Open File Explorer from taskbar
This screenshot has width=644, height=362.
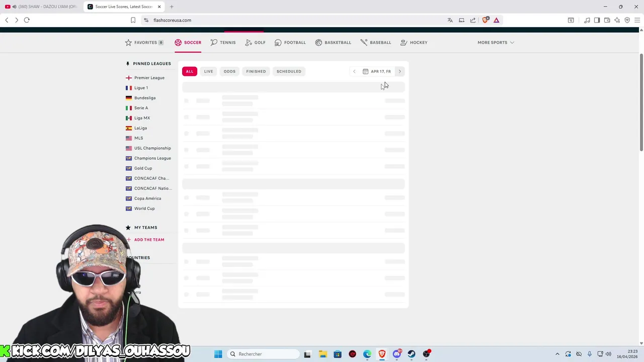pos(323,354)
